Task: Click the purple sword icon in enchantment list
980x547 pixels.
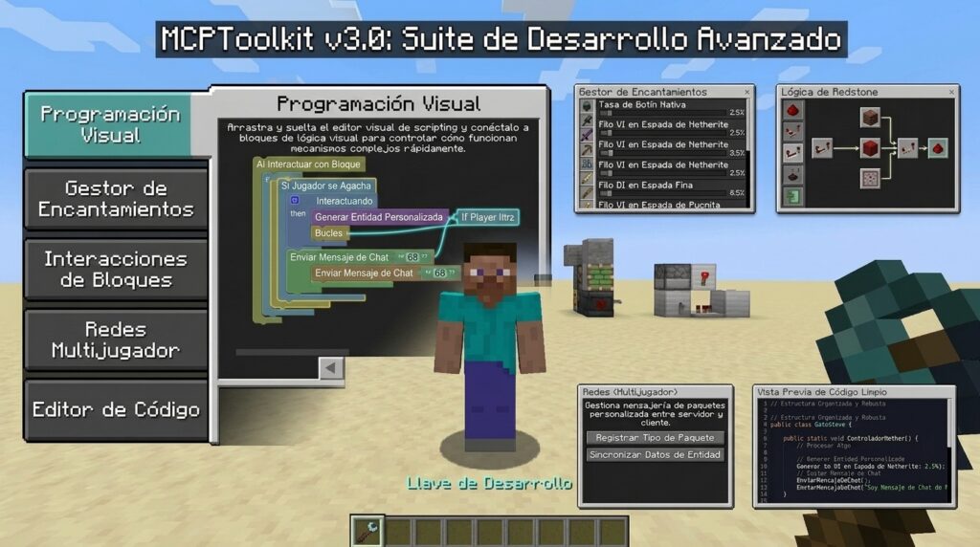Action: 587,135
